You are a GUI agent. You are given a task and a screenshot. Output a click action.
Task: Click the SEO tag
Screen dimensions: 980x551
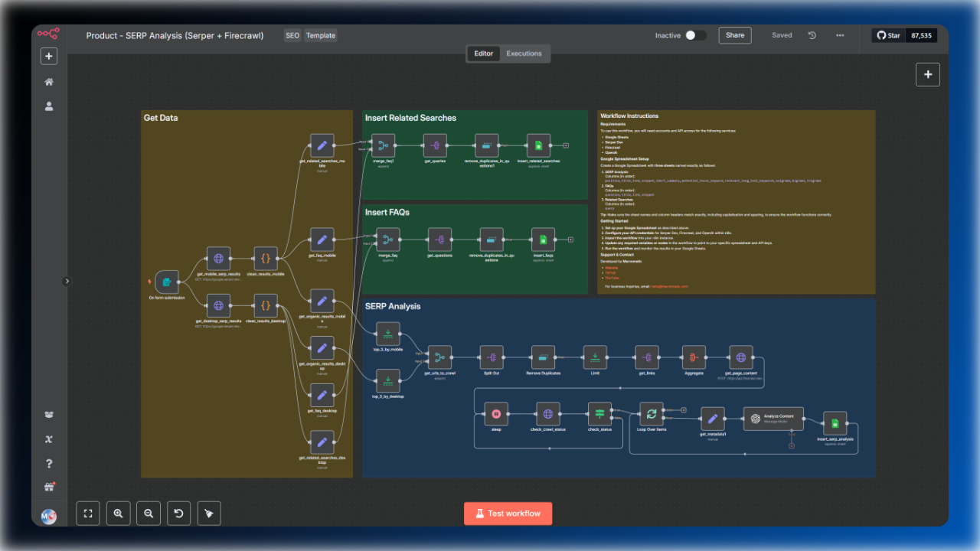pyautogui.click(x=292, y=35)
